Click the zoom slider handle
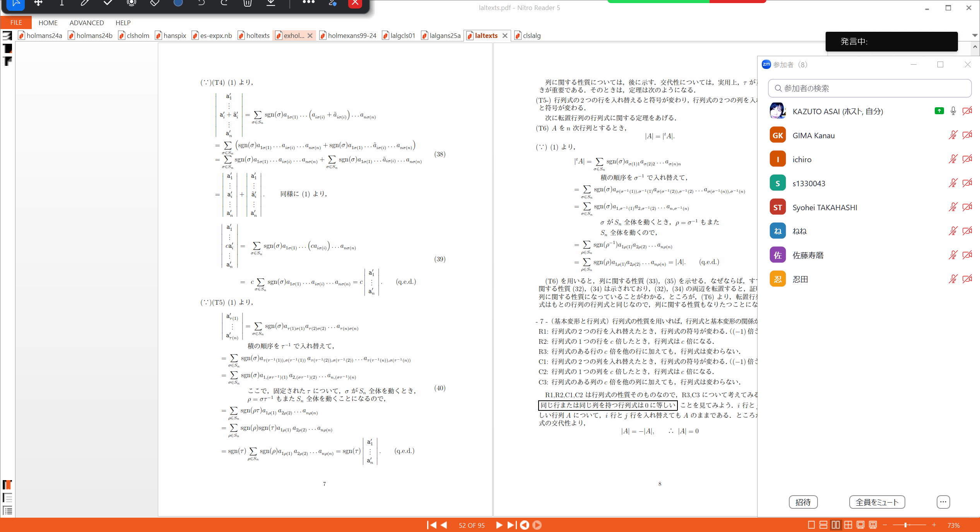 pyautogui.click(x=906, y=525)
